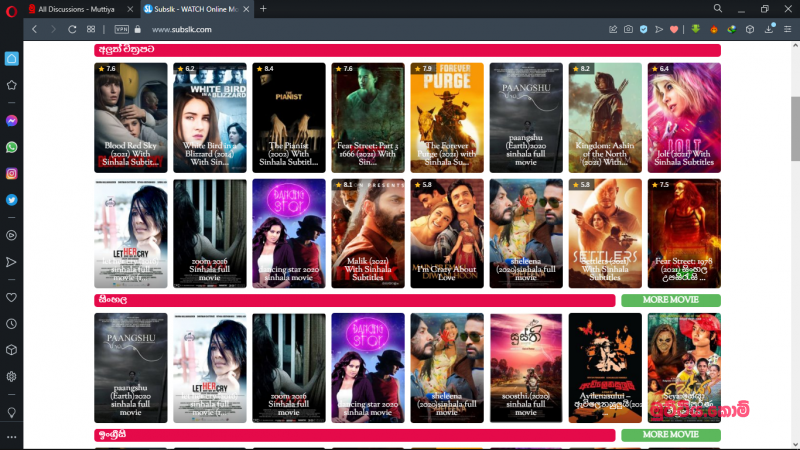
Task: Open Jolt (2021) movie poster
Action: [684, 118]
